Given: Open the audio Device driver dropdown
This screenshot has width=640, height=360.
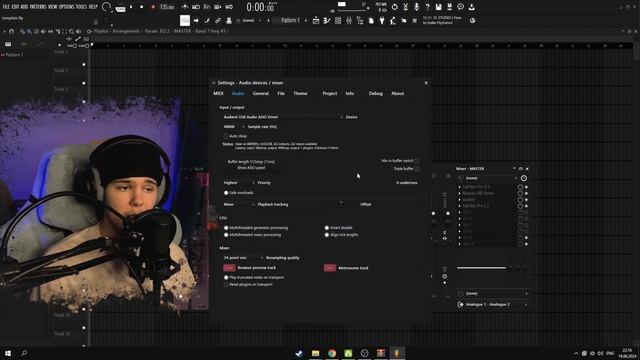Looking at the screenshot, I should point(283,117).
